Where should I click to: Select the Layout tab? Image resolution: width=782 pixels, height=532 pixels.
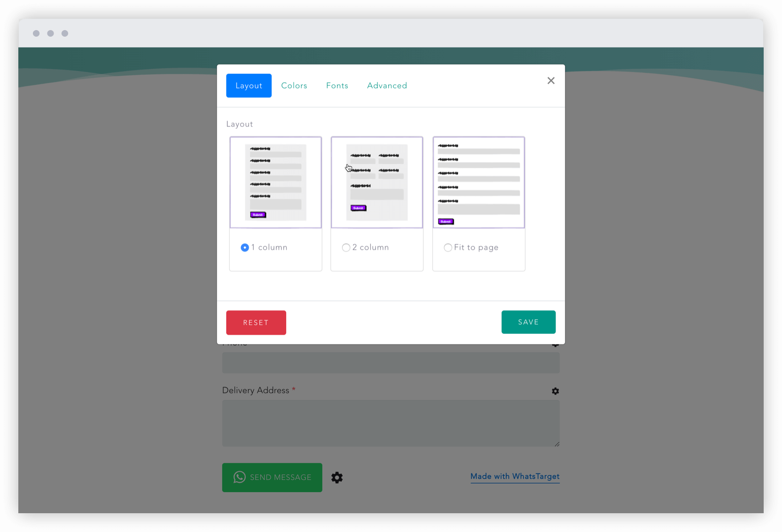(249, 86)
